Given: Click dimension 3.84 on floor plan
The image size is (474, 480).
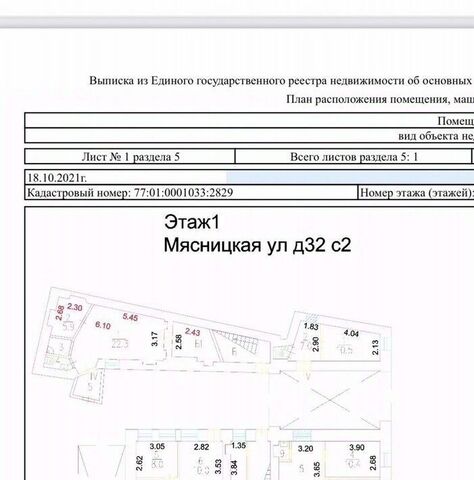Looking at the screenshot, I should [234, 467].
